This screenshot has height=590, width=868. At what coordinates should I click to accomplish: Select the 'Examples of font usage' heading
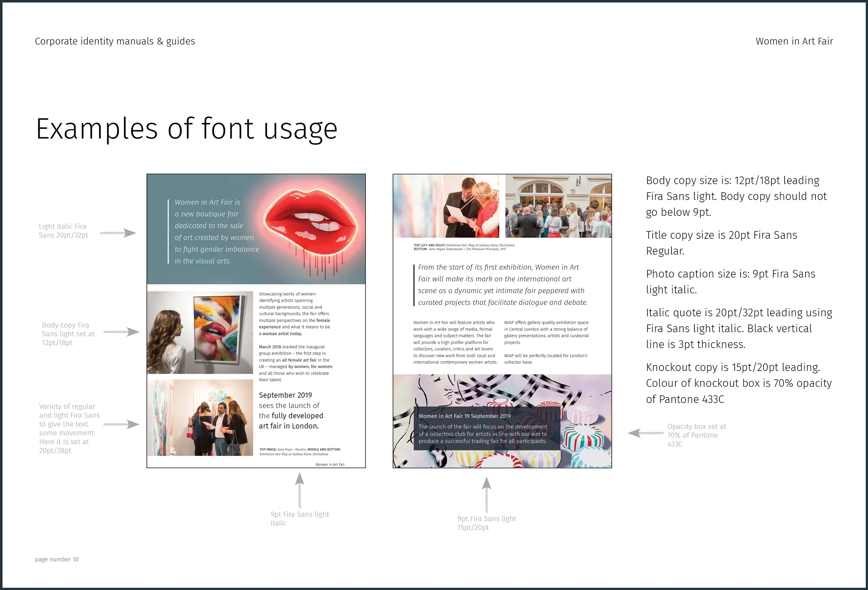coord(186,128)
